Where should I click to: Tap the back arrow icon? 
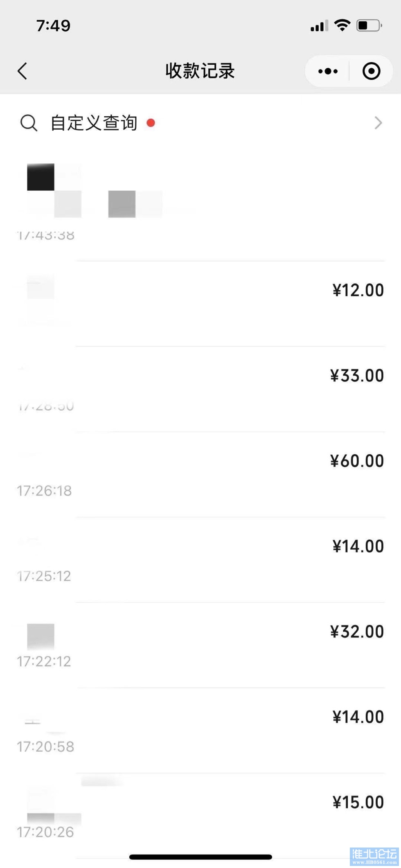click(23, 71)
